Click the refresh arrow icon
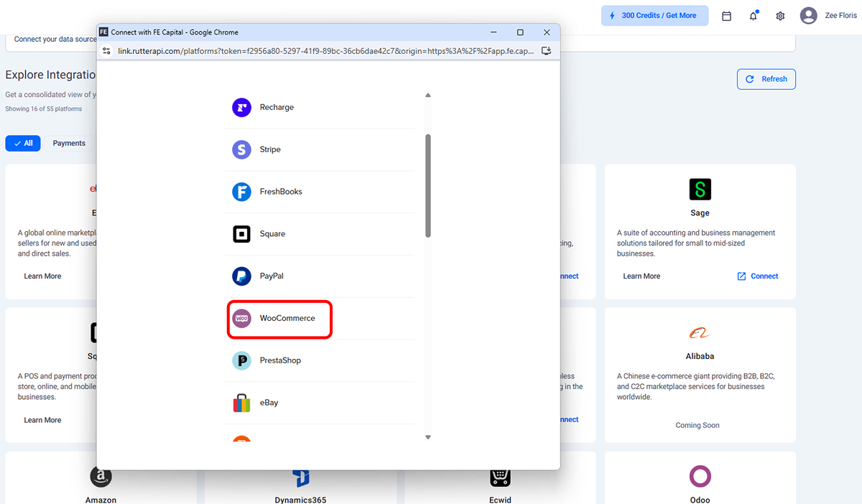The width and height of the screenshot is (862, 504). (x=750, y=79)
